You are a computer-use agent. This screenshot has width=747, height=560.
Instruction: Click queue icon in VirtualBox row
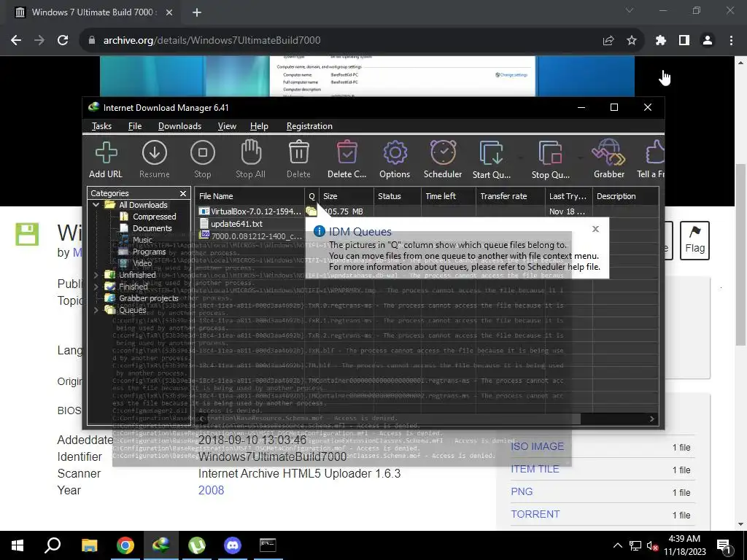tap(311, 211)
